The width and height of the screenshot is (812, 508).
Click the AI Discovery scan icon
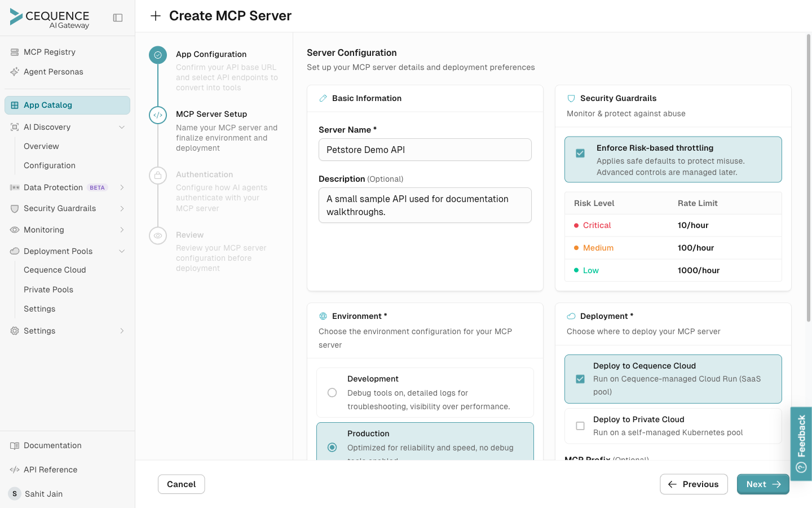[15, 127]
